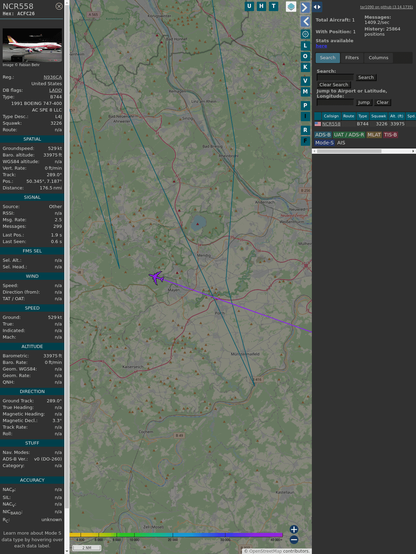Image resolution: width=416 pixels, height=554 pixels.
Task: Sort table by Squawk column
Action: (379, 116)
